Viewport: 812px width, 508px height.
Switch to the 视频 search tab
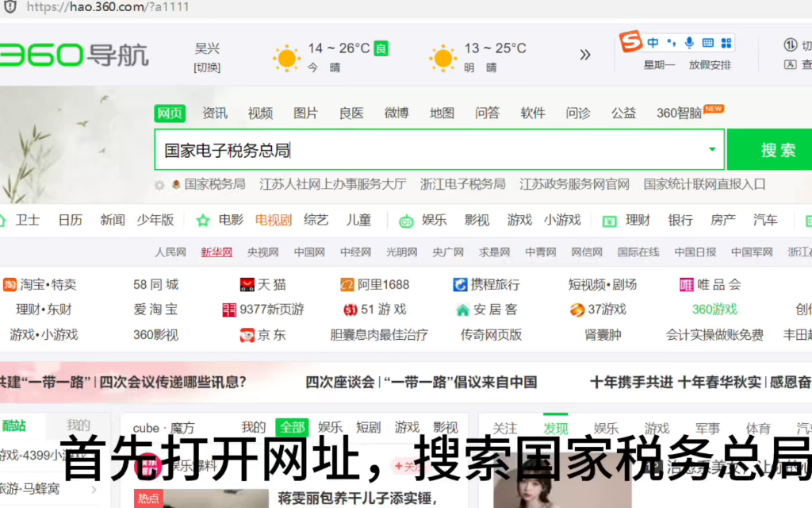click(x=260, y=113)
